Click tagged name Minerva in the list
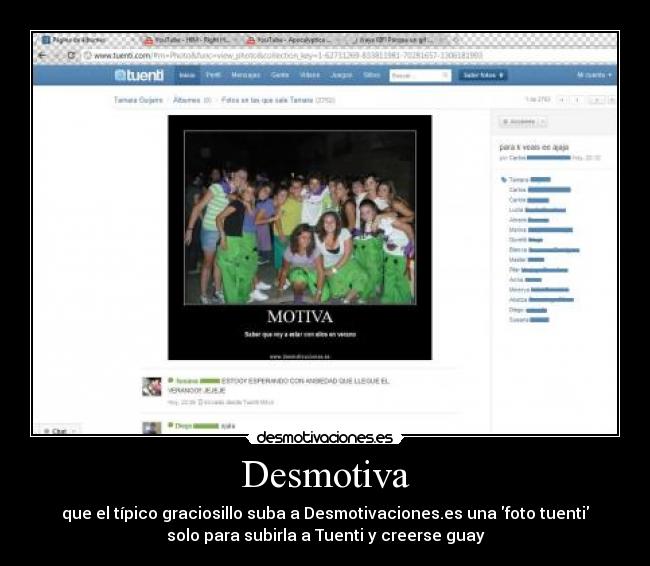This screenshot has width=650, height=566. [519, 289]
